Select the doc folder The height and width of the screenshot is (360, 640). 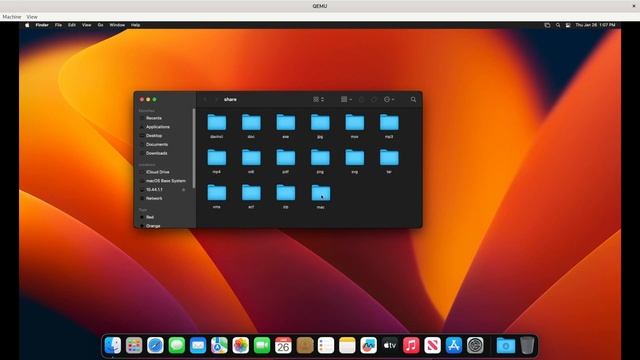[251, 126]
